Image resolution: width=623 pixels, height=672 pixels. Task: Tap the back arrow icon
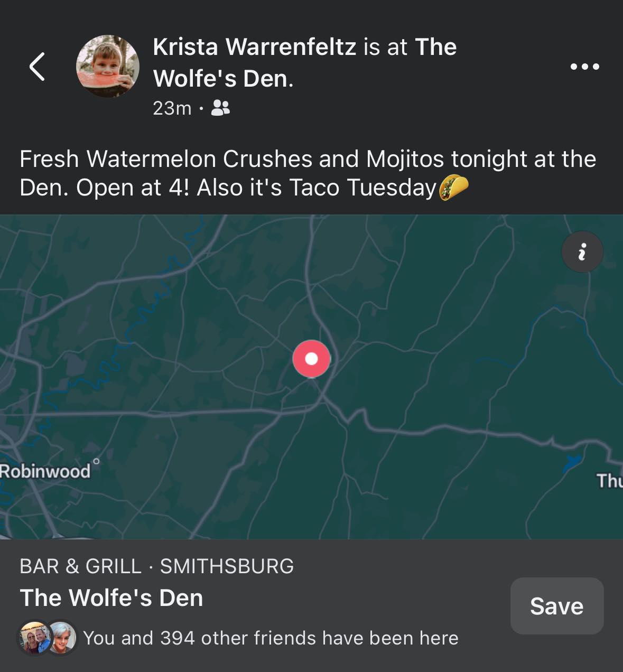[37, 67]
